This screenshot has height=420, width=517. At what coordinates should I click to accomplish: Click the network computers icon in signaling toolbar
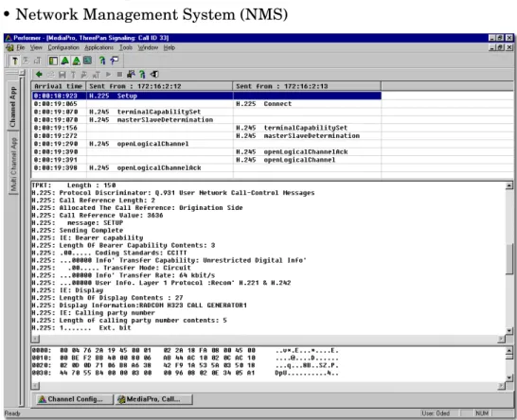pos(131,75)
